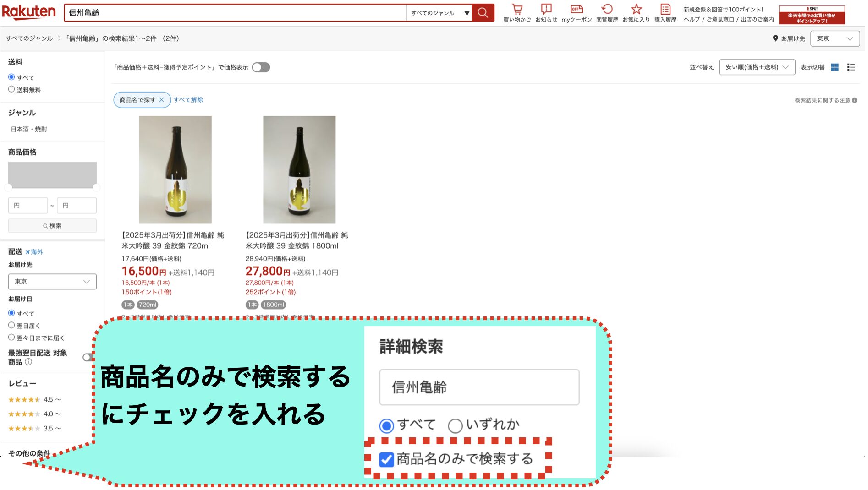
Task: Click the right price range slider handle
Action: click(96, 187)
